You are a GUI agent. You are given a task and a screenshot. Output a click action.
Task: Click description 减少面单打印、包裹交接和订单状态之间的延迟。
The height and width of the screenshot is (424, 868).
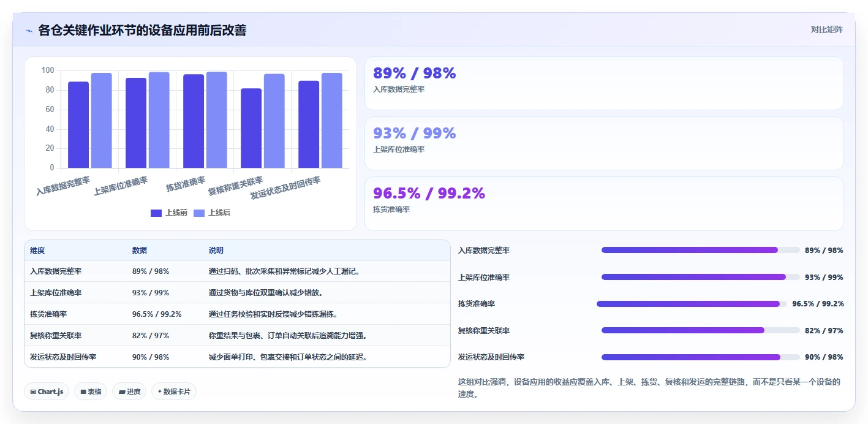pos(288,357)
